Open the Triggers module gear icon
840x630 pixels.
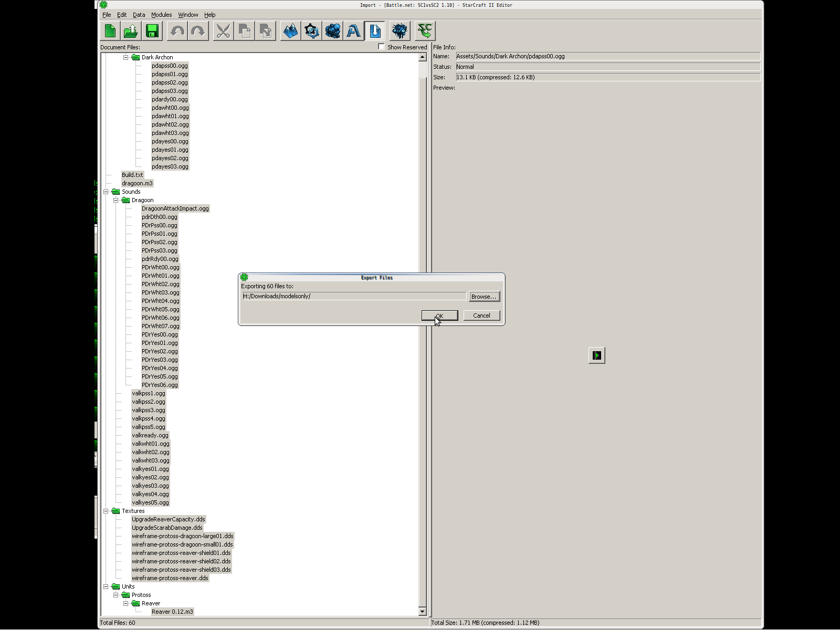click(x=312, y=31)
